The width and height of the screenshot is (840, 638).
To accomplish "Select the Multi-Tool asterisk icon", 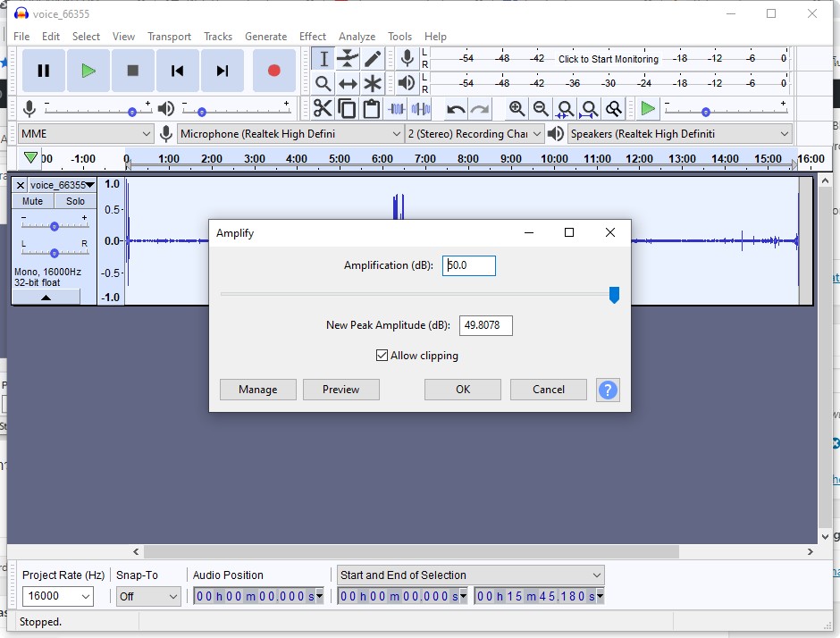I will [x=373, y=84].
